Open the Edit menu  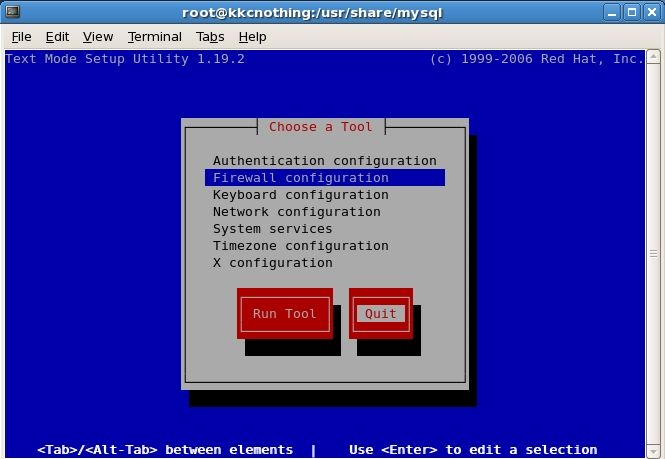(57, 37)
